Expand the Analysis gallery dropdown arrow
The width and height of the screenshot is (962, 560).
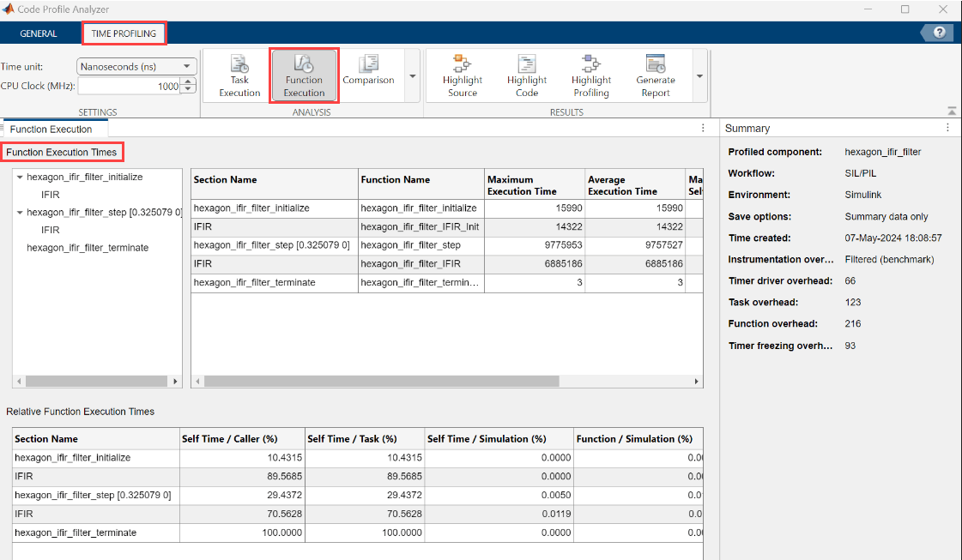click(x=412, y=75)
